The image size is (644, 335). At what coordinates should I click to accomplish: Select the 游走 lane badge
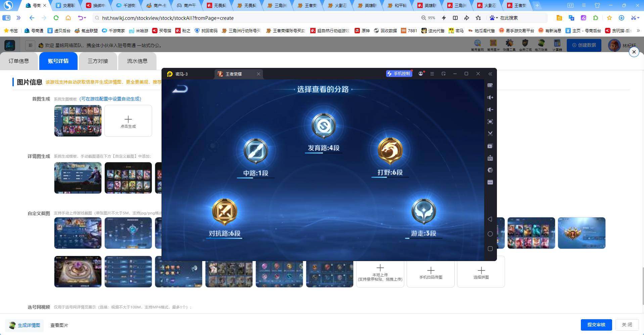point(423,211)
